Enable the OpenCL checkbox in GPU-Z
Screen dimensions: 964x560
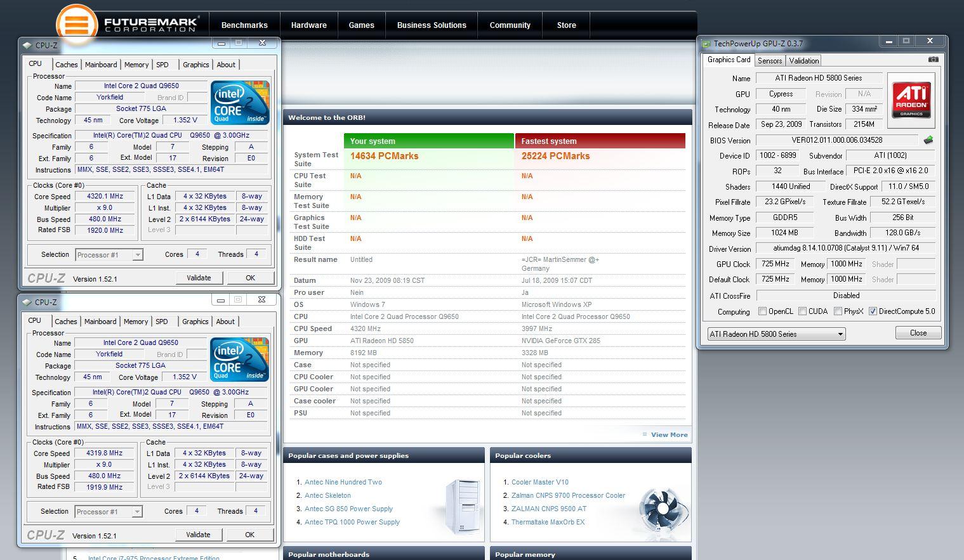tap(763, 311)
